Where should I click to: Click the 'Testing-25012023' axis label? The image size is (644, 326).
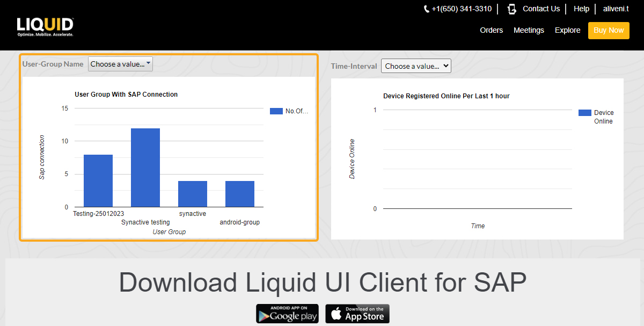pos(98,214)
